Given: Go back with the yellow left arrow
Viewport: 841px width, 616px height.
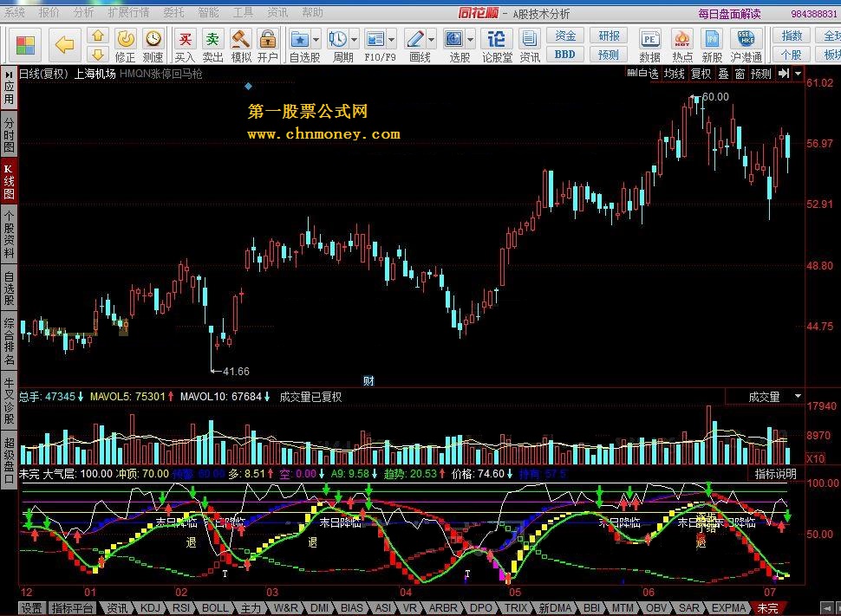Looking at the screenshot, I should [x=64, y=45].
